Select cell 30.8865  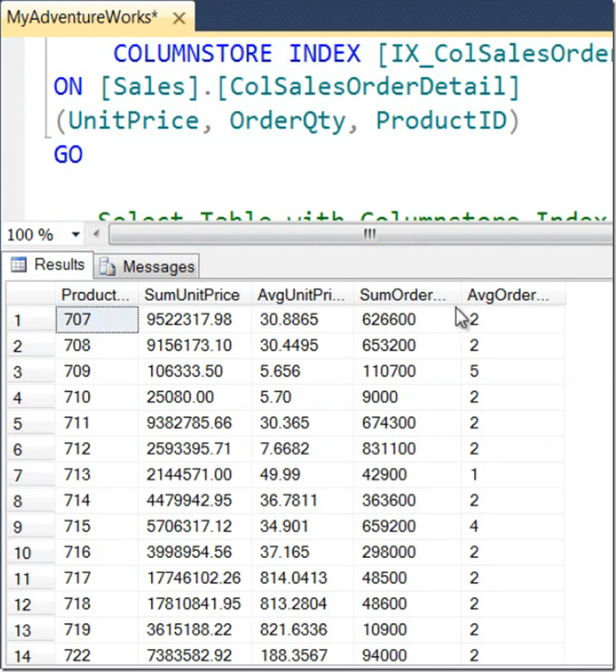click(303, 320)
